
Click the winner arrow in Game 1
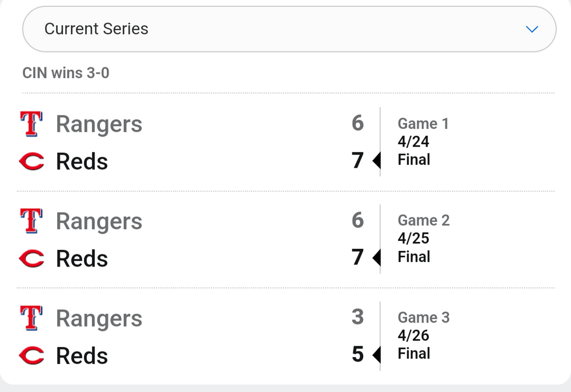click(376, 161)
